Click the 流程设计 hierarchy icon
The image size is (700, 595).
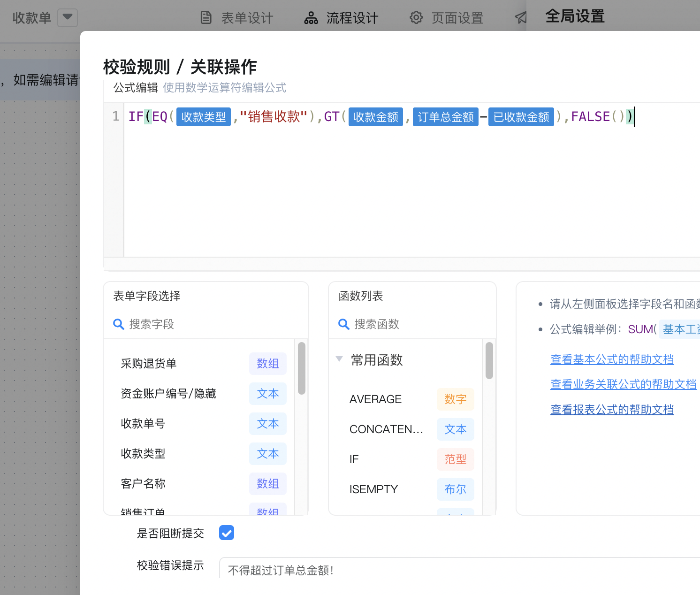click(x=311, y=18)
